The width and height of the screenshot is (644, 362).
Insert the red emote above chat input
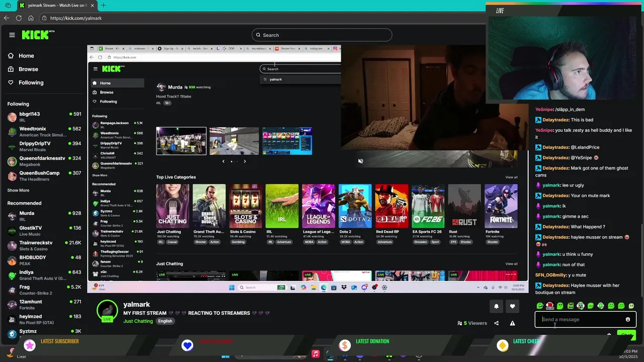550,306
